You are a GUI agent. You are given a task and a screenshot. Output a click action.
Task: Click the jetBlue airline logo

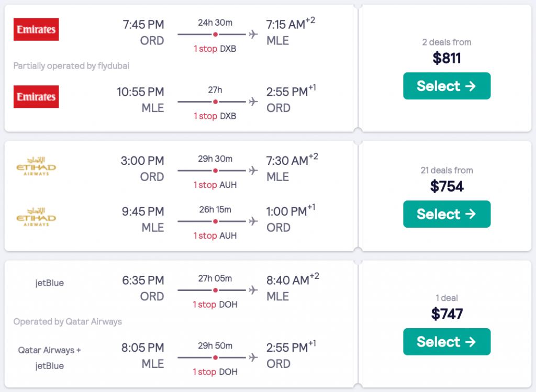click(50, 283)
